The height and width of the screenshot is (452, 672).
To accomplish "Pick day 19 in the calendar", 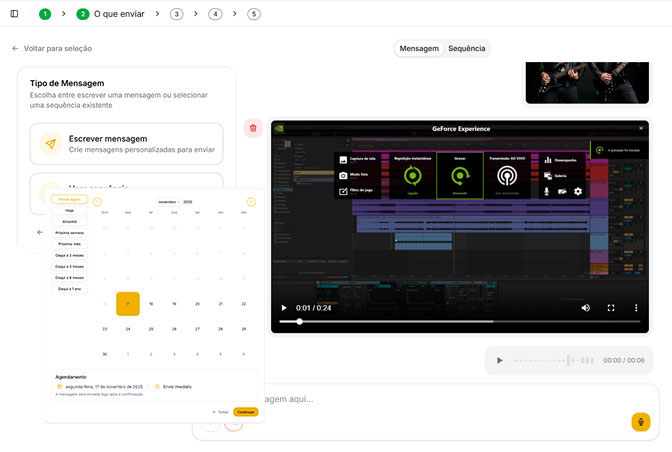I will (174, 304).
